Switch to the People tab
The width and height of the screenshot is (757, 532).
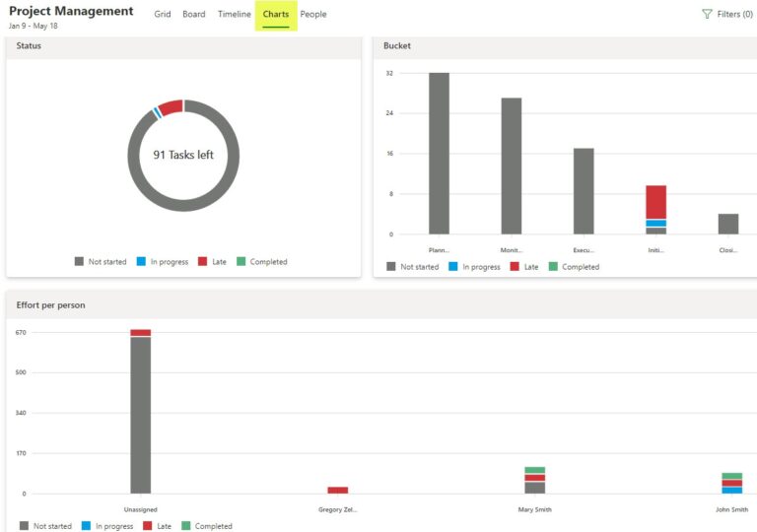pos(312,14)
